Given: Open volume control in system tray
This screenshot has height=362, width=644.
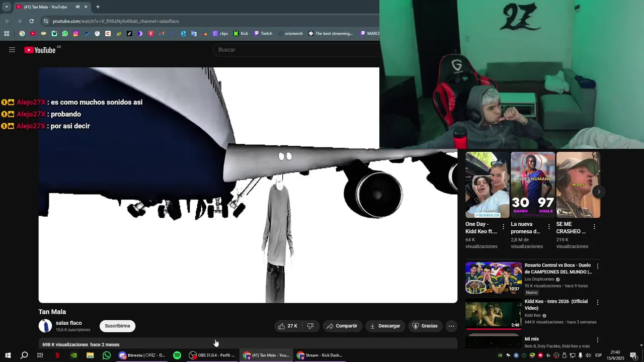Looking at the screenshot, I should coord(588,355).
